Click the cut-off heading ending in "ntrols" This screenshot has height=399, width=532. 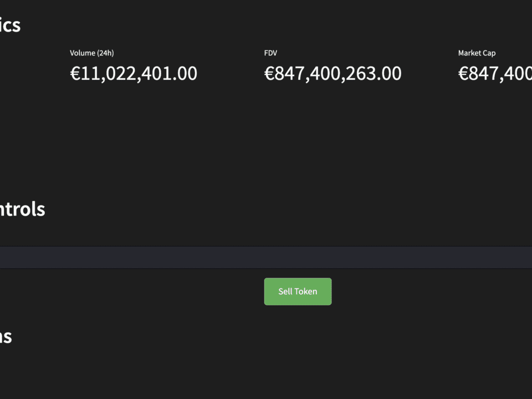tap(22, 209)
